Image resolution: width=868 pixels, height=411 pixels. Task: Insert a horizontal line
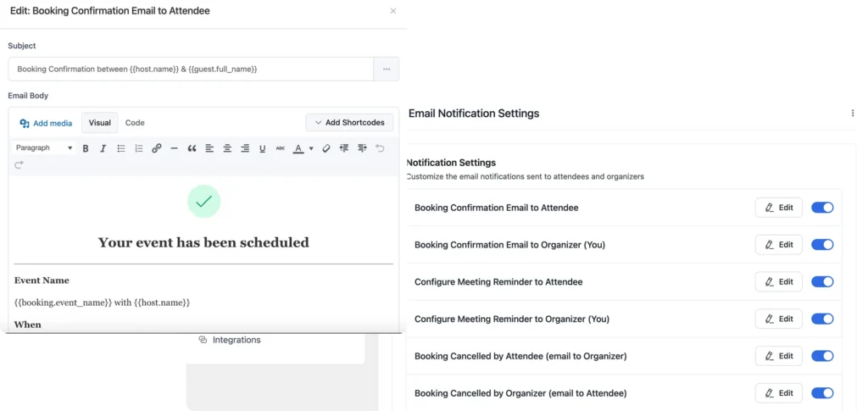(x=174, y=148)
